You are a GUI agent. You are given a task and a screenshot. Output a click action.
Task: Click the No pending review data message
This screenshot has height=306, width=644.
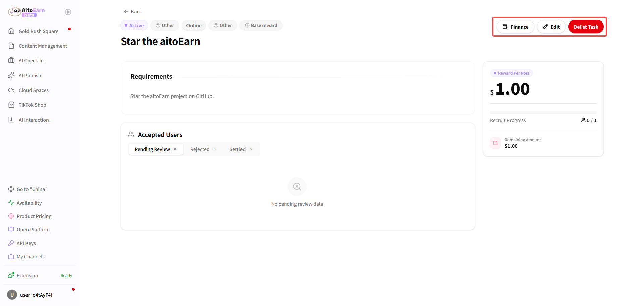[x=297, y=204]
